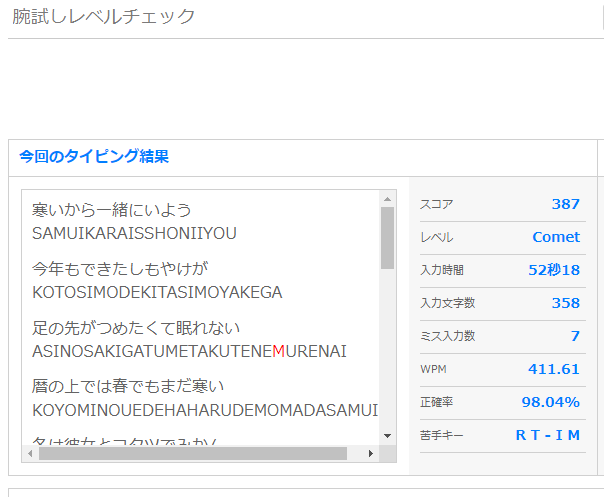Click the sentence 暦の上では春でもまだ寒い

129,386
